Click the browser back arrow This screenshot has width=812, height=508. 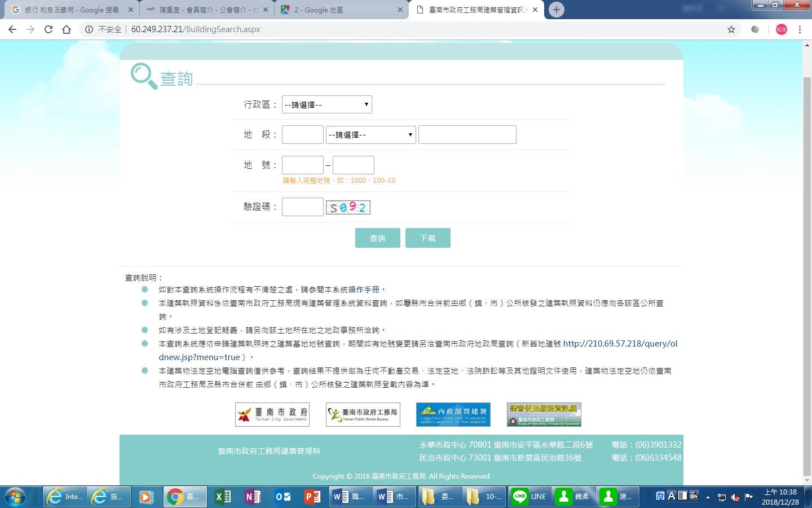tap(12, 29)
